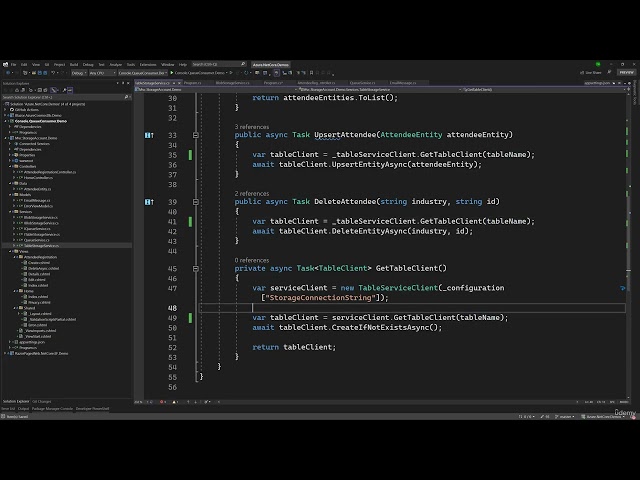640x480 pixels.
Task: Select the Console.QueueConsumer.Demo project
Action: [x=40, y=121]
